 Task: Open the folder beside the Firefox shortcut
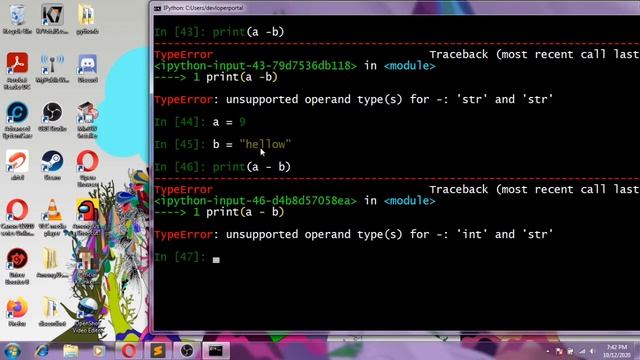(52, 312)
